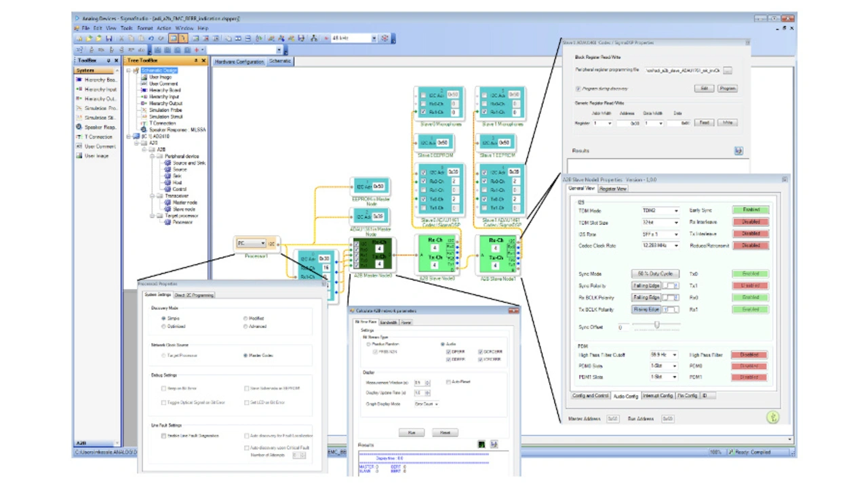Open the TDM Mode dropdown

coord(675,211)
